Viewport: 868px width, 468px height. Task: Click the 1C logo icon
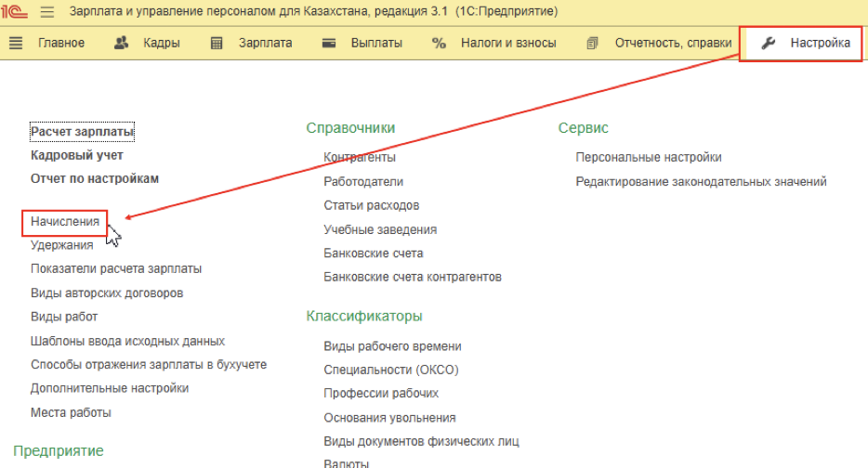14,11
